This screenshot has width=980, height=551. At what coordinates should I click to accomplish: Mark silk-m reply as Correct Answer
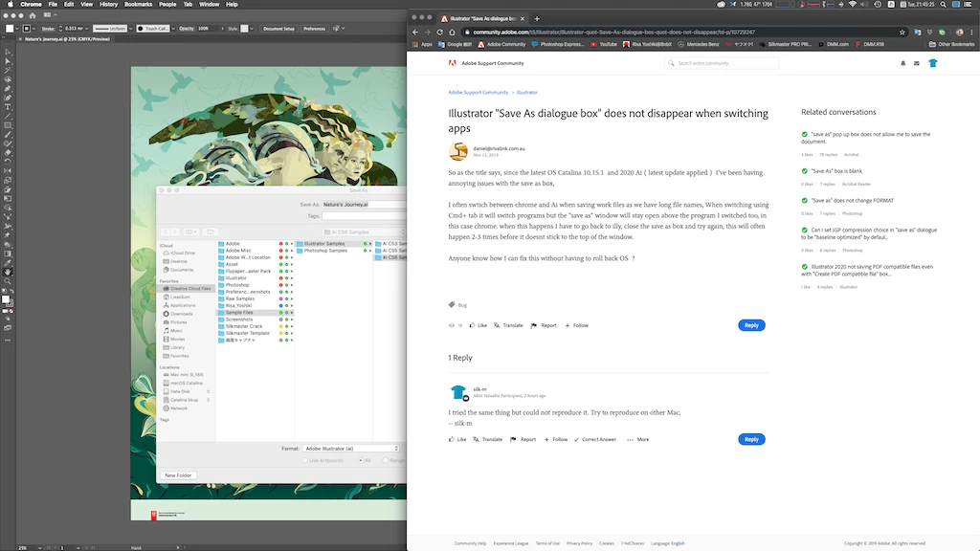[595, 439]
